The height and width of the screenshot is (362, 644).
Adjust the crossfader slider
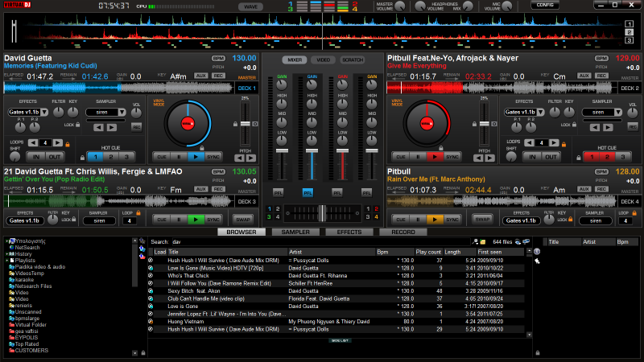pyautogui.click(x=323, y=213)
